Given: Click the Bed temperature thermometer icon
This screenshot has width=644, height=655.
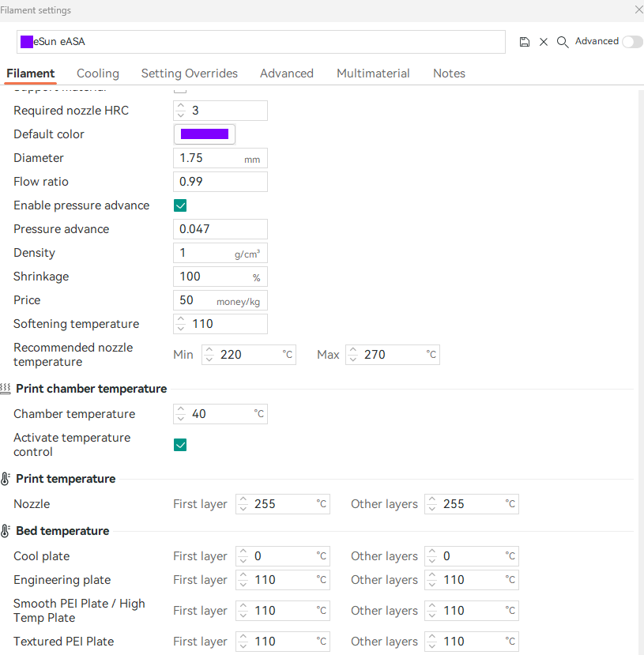Looking at the screenshot, I should pyautogui.click(x=6, y=531).
